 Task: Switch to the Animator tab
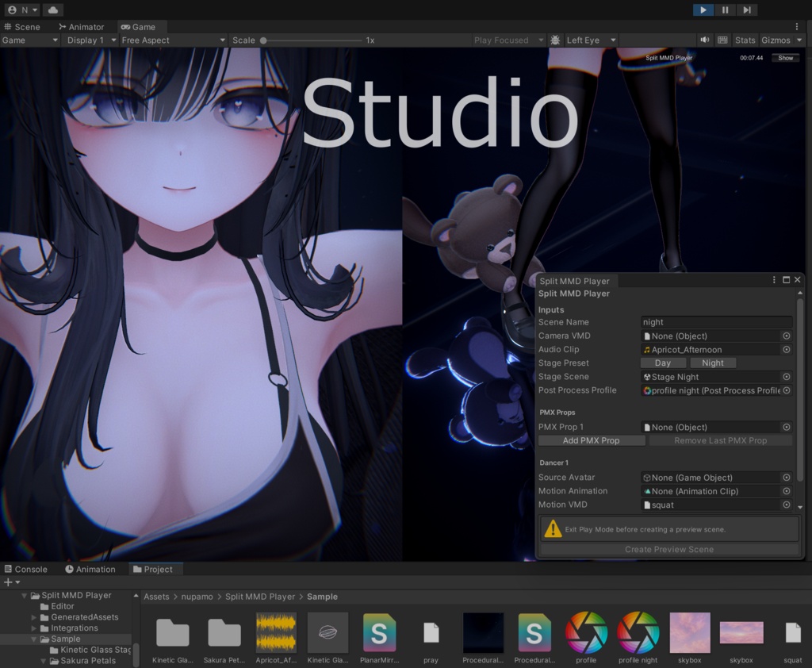tap(82, 27)
